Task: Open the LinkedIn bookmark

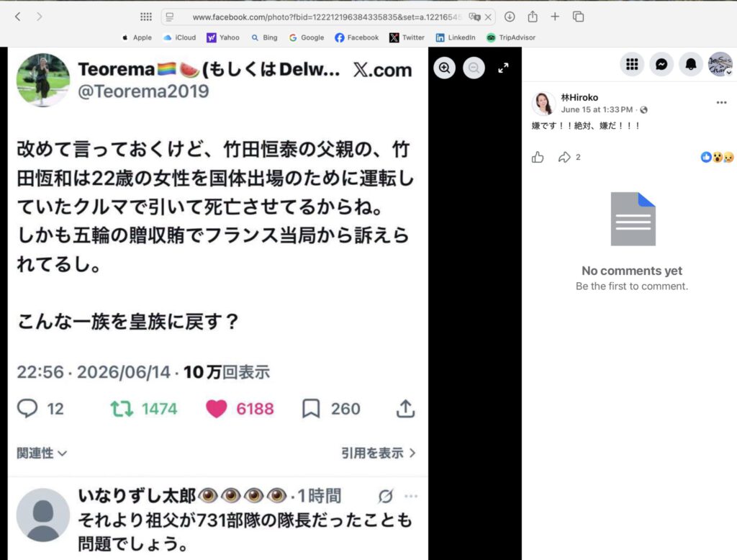Action: (x=456, y=37)
